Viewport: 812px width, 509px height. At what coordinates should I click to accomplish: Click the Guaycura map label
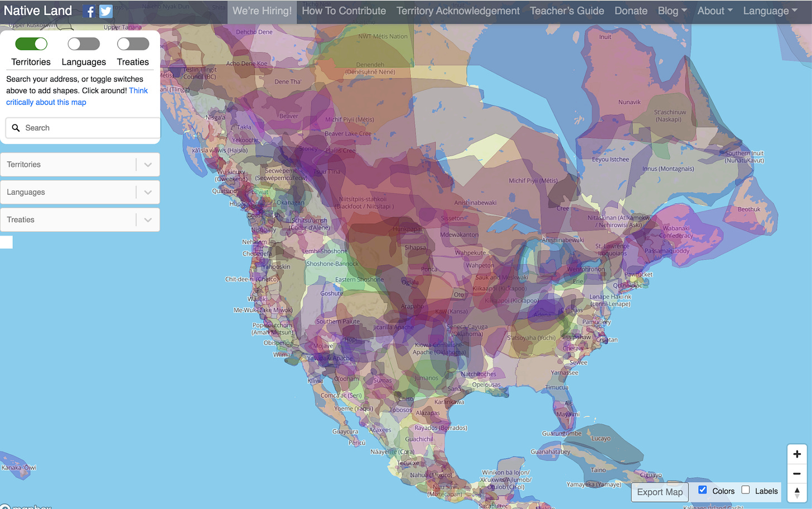point(345,431)
